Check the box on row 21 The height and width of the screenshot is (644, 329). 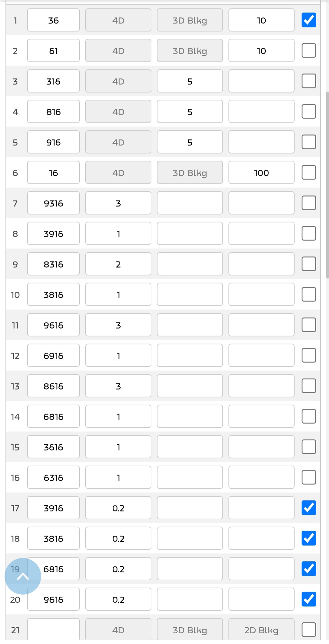(x=309, y=630)
